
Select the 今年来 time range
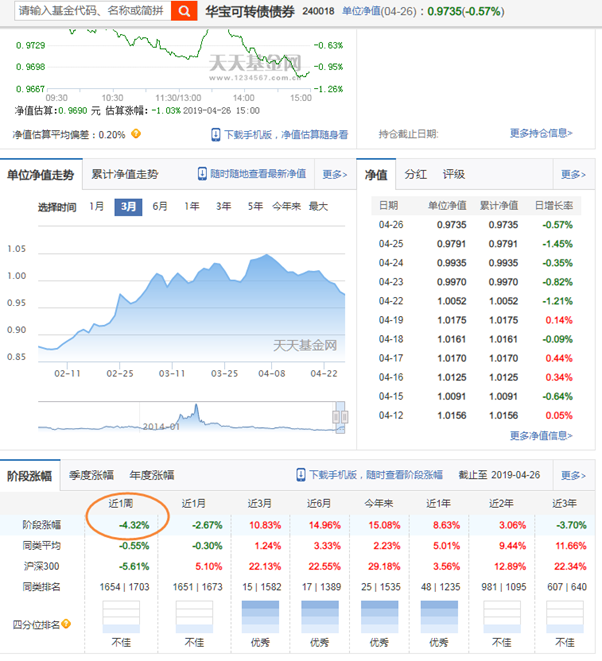[x=287, y=207]
